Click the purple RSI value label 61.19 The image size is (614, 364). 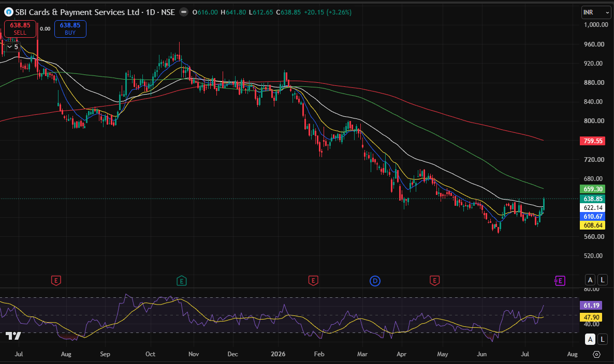click(591, 306)
